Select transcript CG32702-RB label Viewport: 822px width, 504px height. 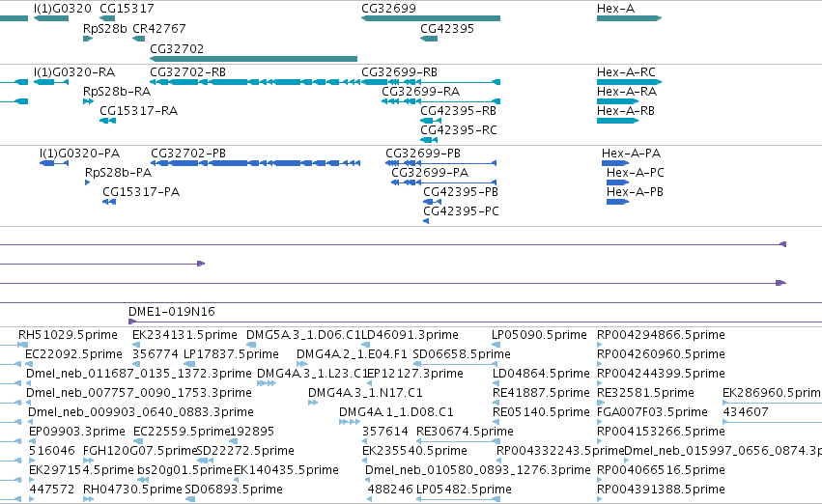tap(187, 71)
